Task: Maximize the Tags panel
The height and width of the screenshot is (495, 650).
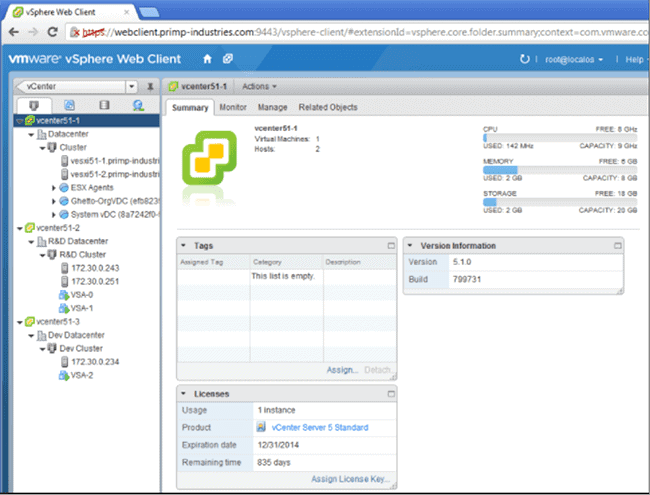Action: pyautogui.click(x=391, y=246)
